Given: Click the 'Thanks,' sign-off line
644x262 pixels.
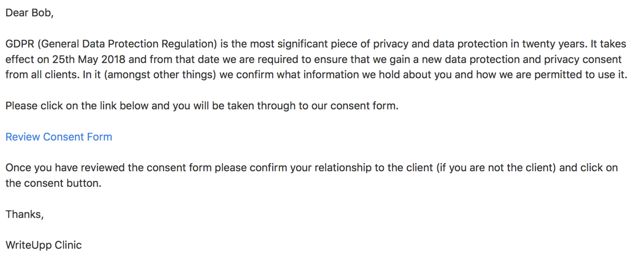Looking at the screenshot, I should click(x=25, y=214).
